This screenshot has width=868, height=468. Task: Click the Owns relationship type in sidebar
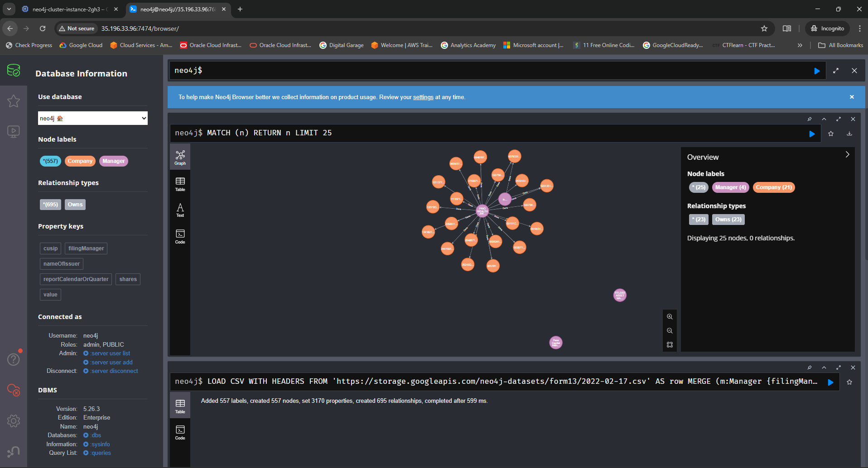click(75, 205)
